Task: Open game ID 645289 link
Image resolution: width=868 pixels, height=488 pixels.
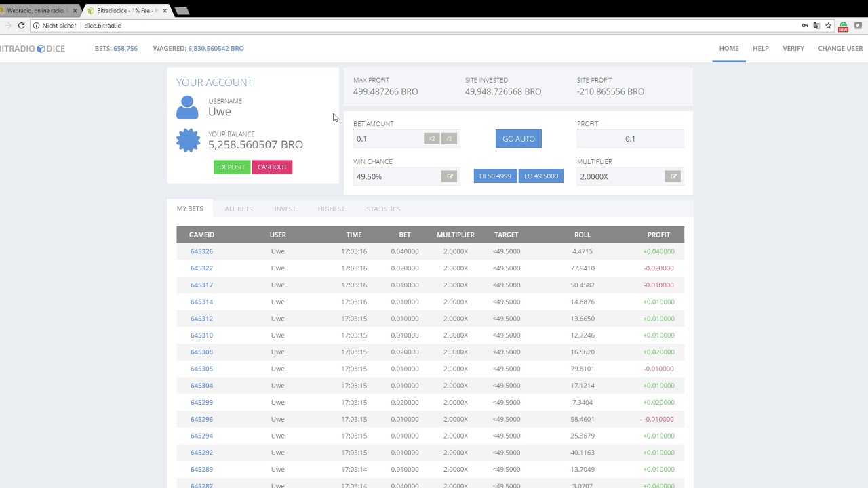Action: click(201, 470)
